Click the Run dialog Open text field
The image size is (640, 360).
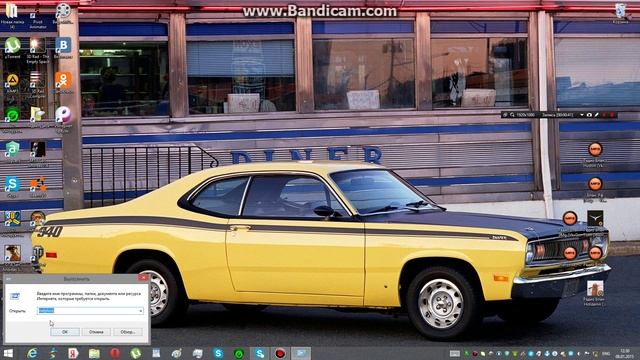pos(90,311)
